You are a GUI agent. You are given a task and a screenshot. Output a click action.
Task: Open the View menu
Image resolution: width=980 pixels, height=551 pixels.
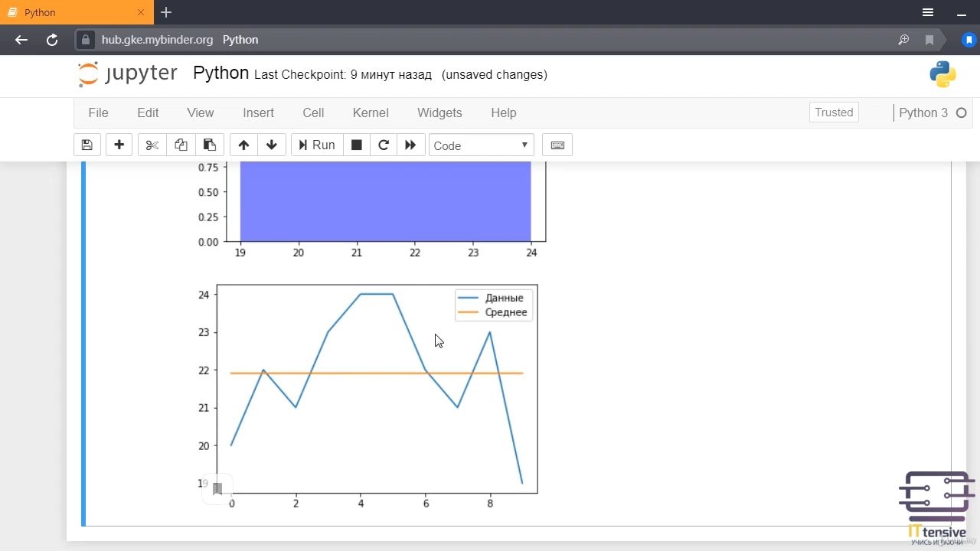click(x=201, y=112)
